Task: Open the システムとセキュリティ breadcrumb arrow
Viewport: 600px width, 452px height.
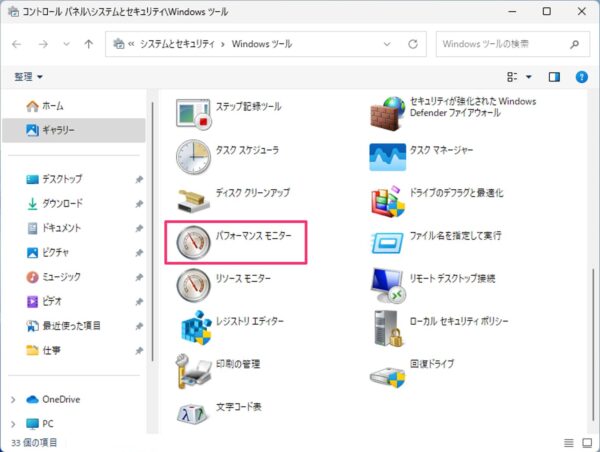Action: pyautogui.click(x=223, y=44)
